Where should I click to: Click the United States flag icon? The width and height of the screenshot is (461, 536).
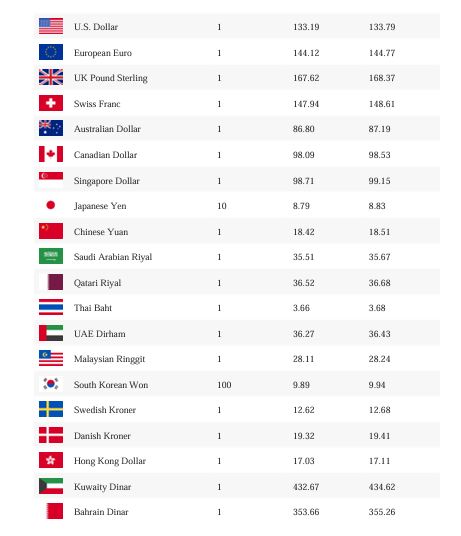click(x=51, y=26)
